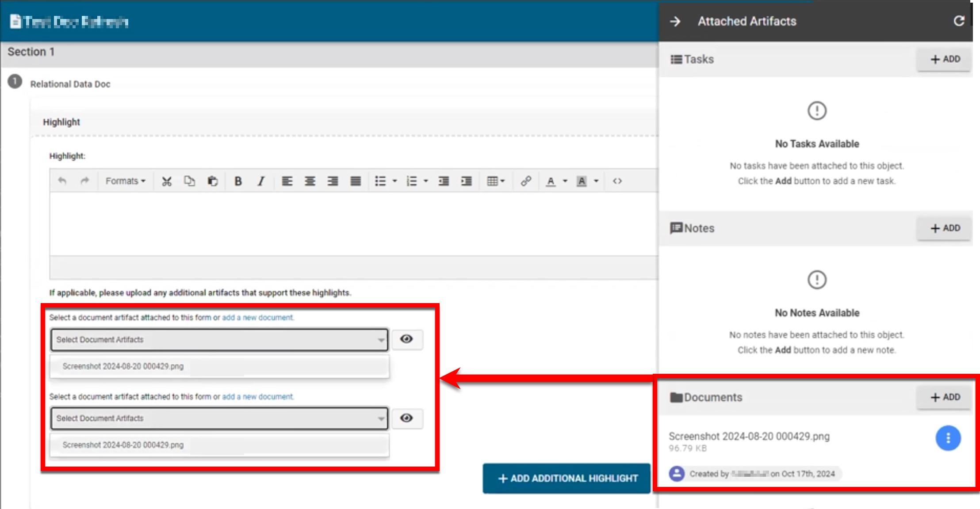Toggle preview eye for first document artifact
980x509 pixels.
click(406, 339)
